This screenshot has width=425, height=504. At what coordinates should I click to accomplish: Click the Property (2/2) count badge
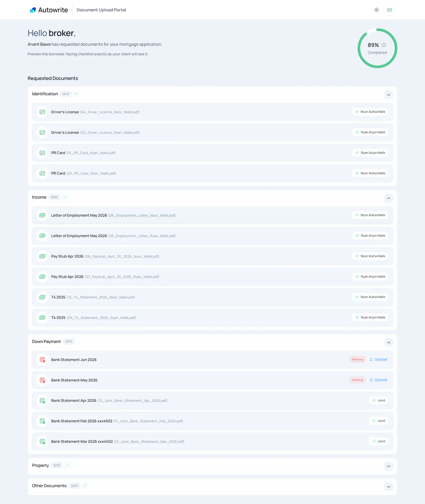click(x=57, y=465)
